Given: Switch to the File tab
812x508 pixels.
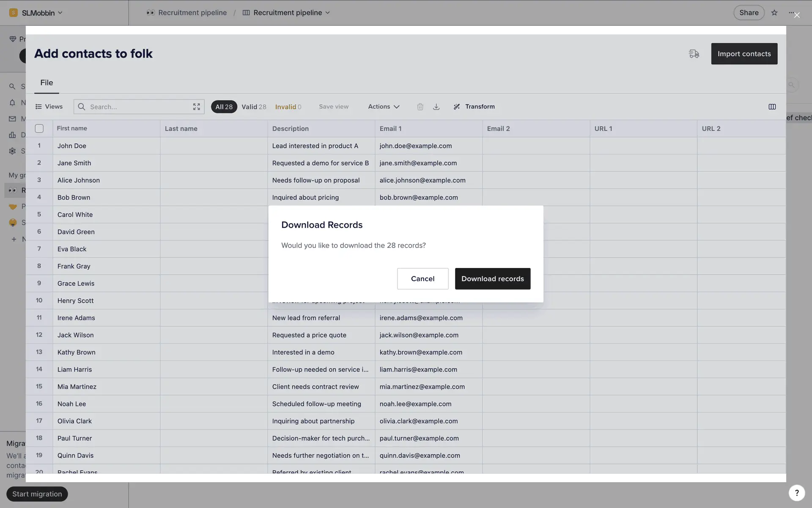Looking at the screenshot, I should [47, 83].
